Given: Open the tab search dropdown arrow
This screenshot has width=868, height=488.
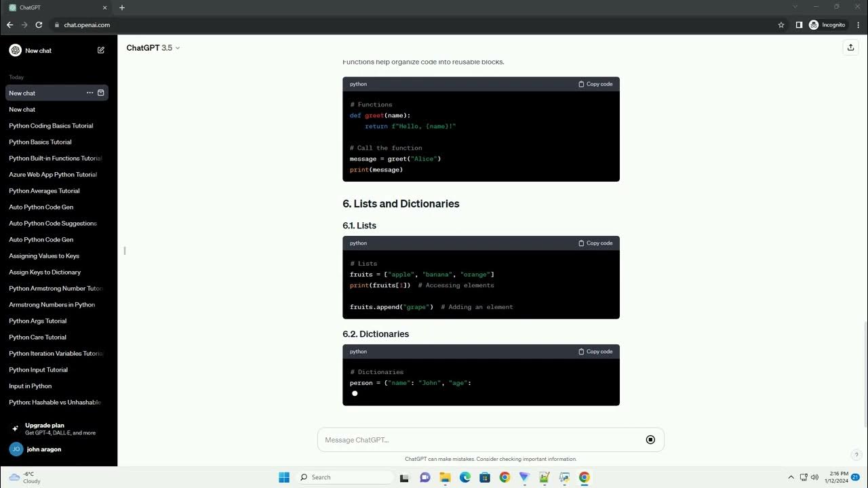Looking at the screenshot, I should click(x=795, y=7).
